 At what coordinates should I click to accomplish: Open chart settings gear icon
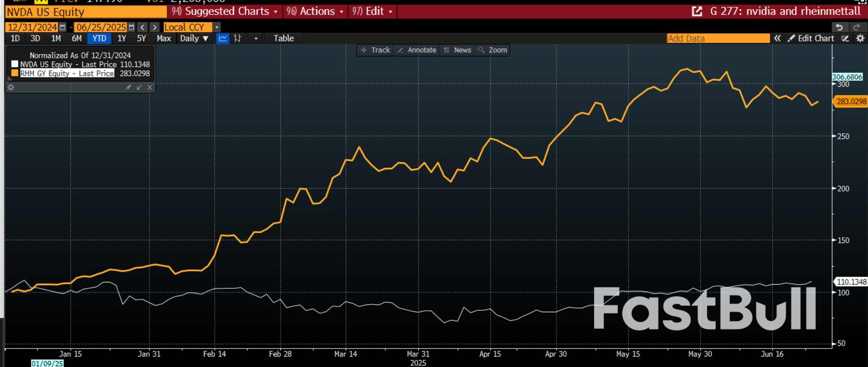[x=860, y=38]
